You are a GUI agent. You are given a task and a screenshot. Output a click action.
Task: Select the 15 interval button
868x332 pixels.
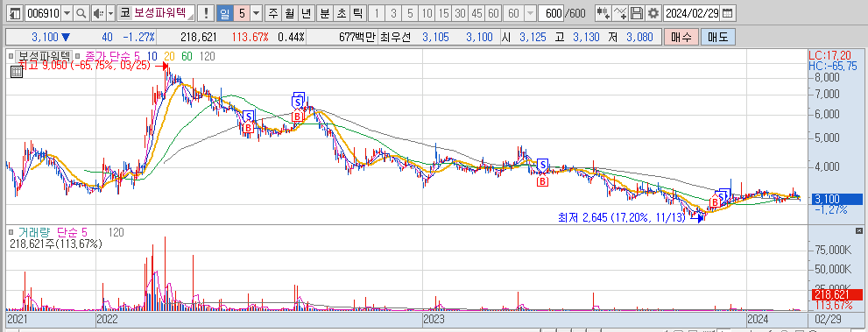443,13
